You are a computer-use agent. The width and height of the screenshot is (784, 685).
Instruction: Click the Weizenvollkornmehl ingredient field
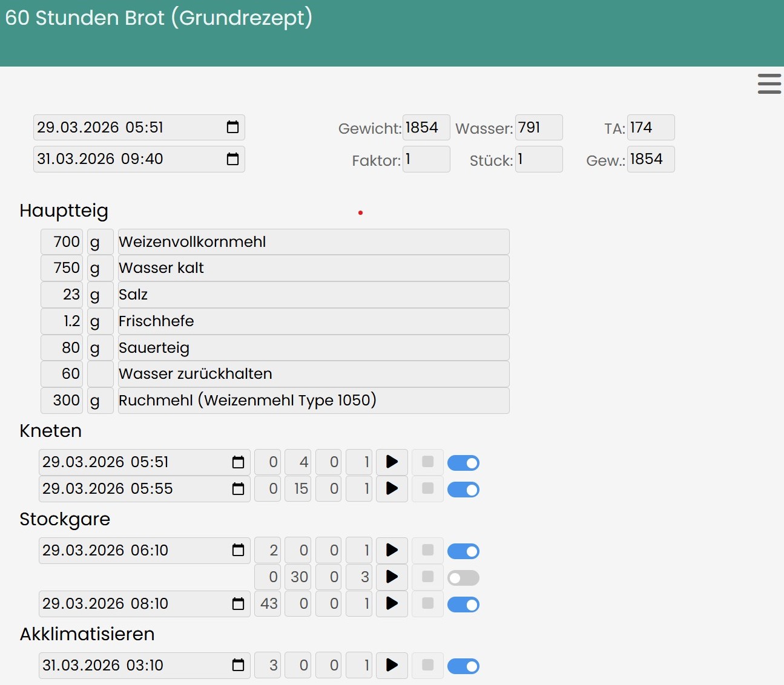tap(313, 242)
